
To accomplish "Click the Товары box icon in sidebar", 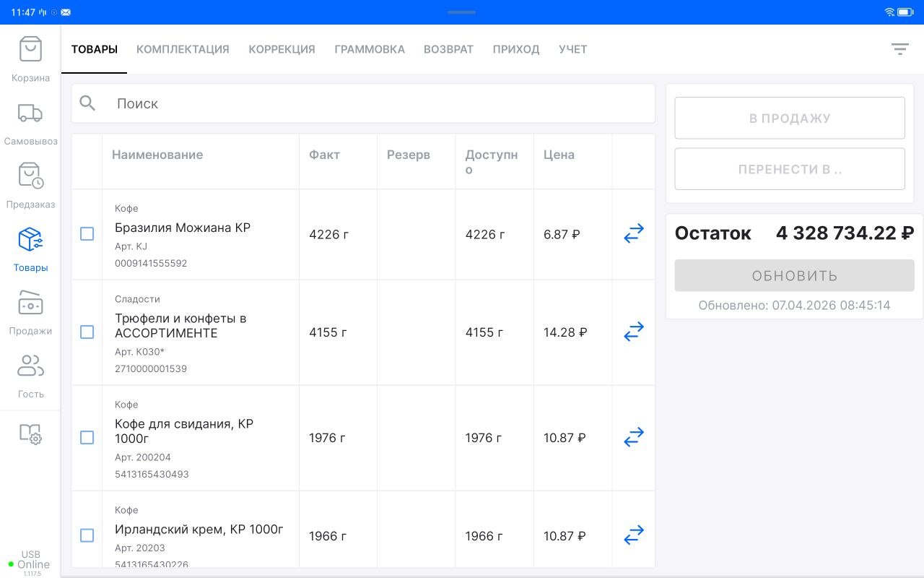I will tap(30, 239).
